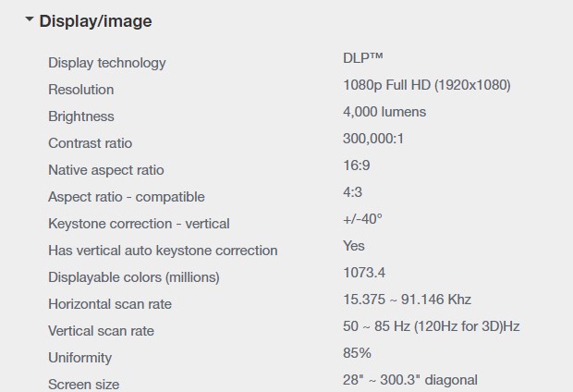Click the 4,000 lumens value
This screenshot has height=392, width=573.
tap(384, 112)
